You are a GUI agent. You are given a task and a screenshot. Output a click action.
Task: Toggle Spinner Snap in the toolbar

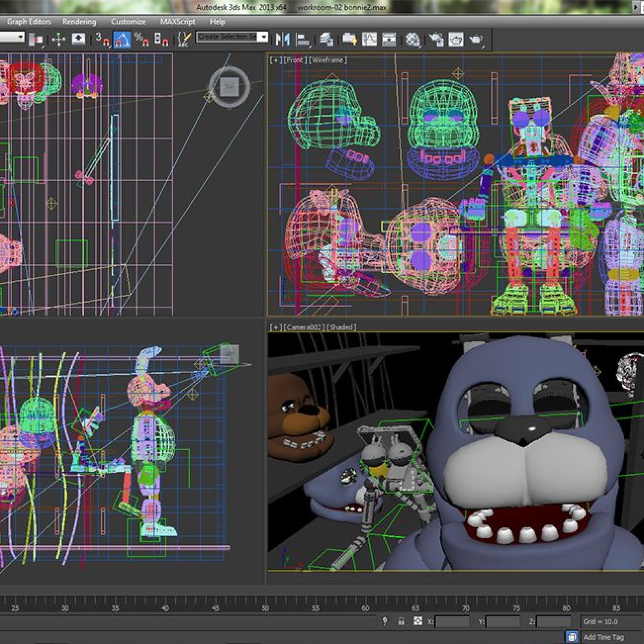pyautogui.click(x=161, y=39)
